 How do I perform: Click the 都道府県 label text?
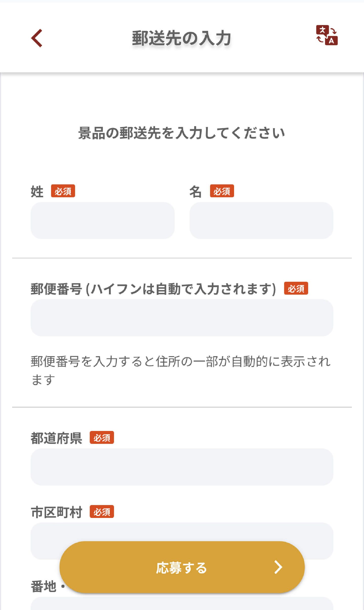56,438
